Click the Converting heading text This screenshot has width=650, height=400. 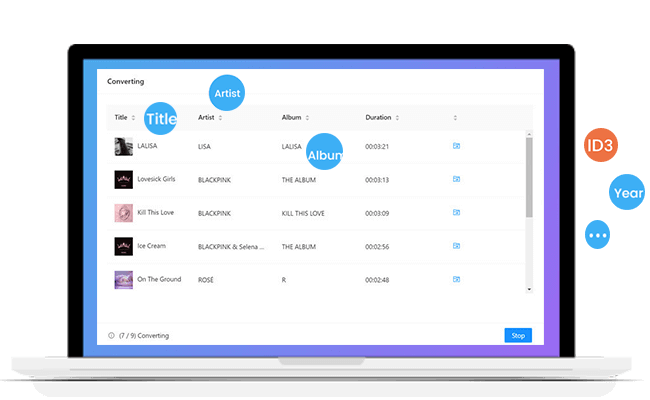(x=126, y=81)
